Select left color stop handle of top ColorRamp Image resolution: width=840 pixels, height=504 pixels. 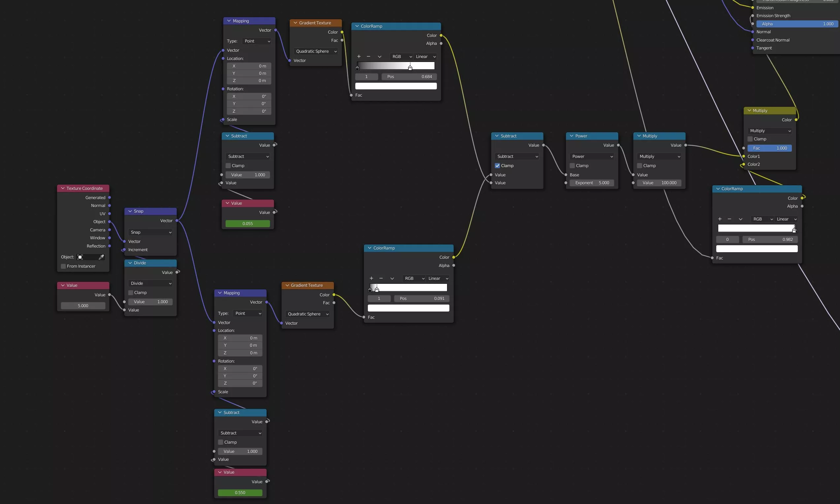(357, 68)
